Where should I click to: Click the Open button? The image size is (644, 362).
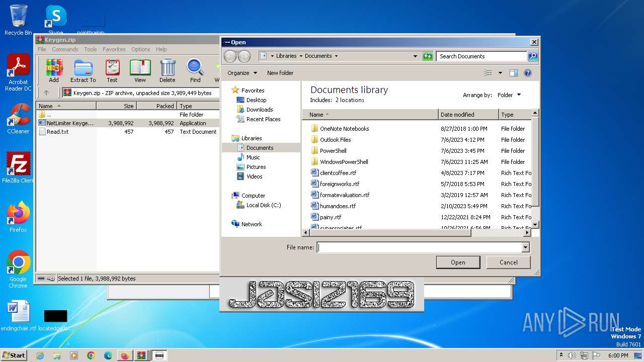click(x=458, y=262)
